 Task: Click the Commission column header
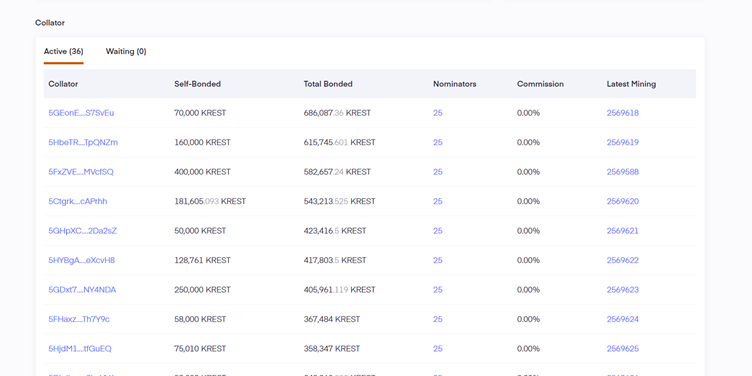(x=540, y=84)
